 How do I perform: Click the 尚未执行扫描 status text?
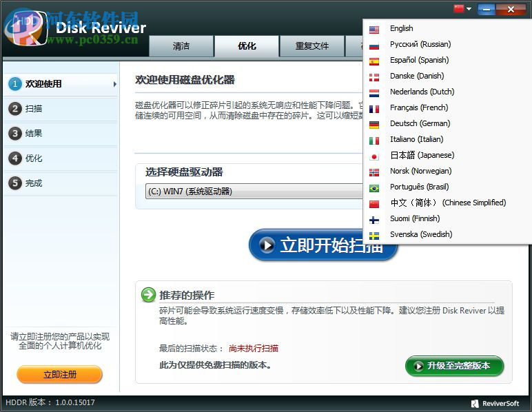(x=254, y=348)
